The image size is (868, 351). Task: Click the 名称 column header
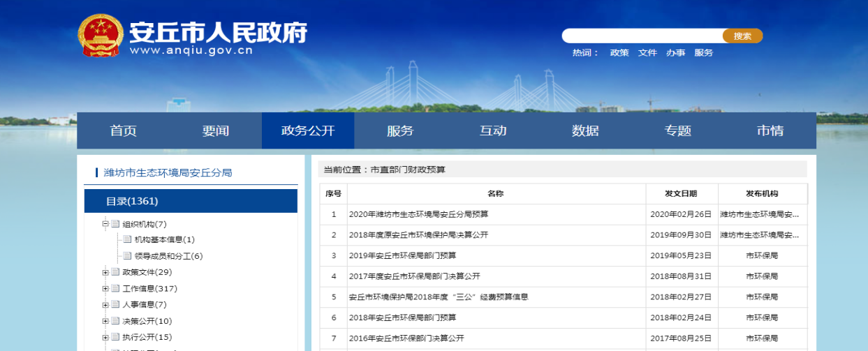[x=496, y=193]
